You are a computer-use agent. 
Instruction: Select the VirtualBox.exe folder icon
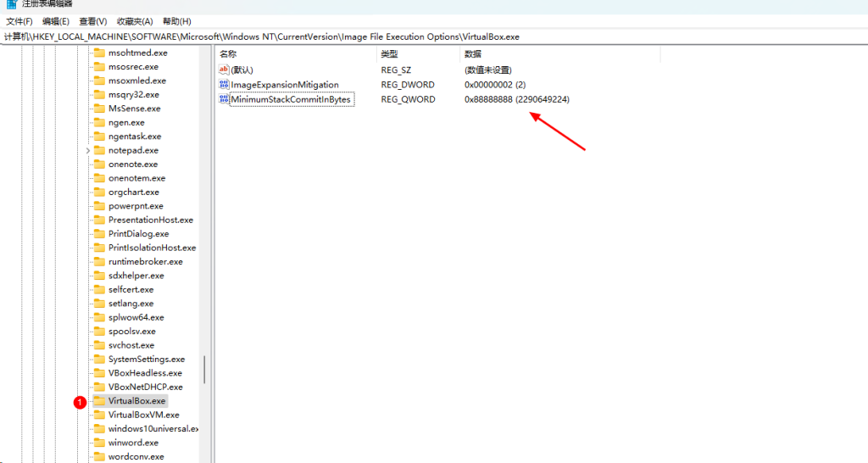(99, 401)
